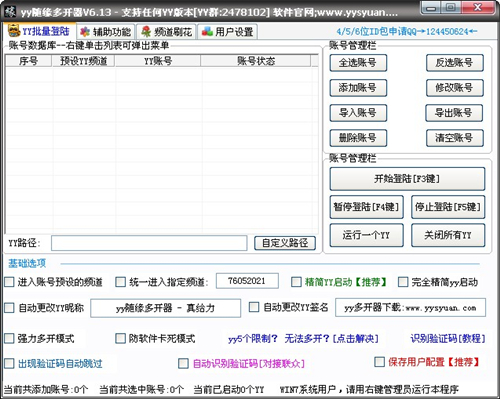Click the 运行一个YY button
Viewport: 500px width, 399px height.
(x=366, y=235)
